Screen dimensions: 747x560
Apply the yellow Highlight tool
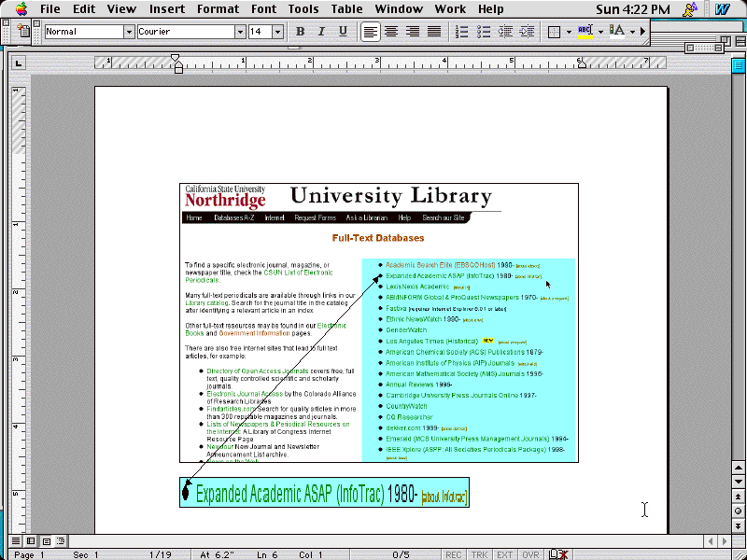click(x=585, y=32)
